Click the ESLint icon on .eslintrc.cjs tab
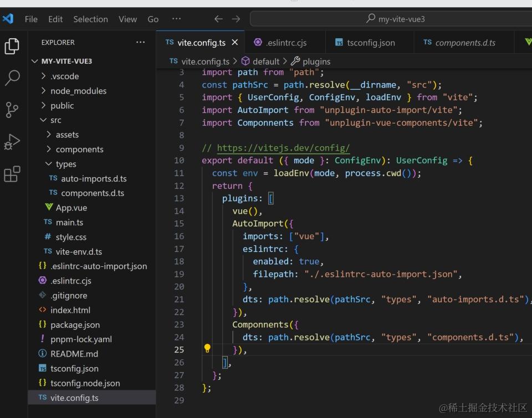Viewport: 532px width, 418px height. 258,43
